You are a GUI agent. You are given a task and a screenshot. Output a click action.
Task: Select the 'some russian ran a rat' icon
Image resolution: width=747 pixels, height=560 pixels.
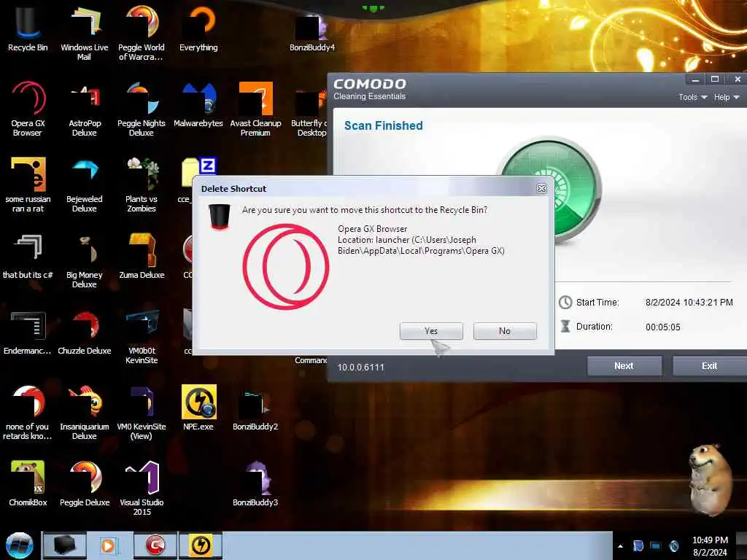28,184
